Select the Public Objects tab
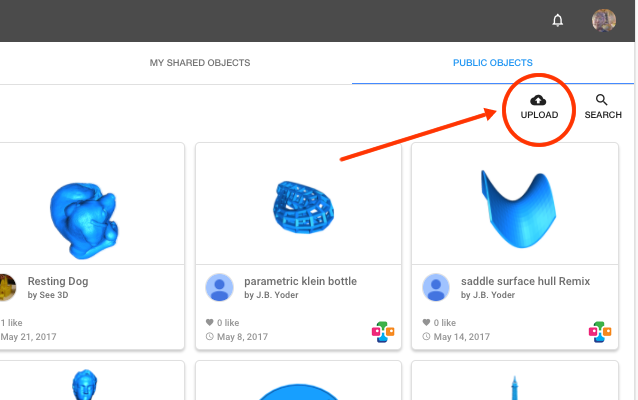 click(x=493, y=63)
